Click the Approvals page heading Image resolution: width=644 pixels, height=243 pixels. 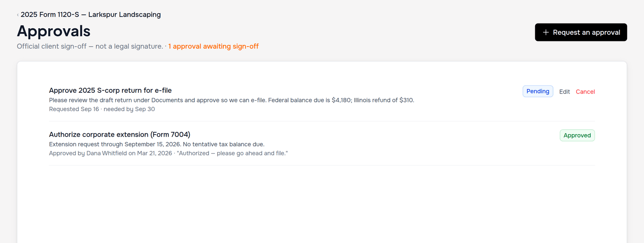tap(54, 31)
